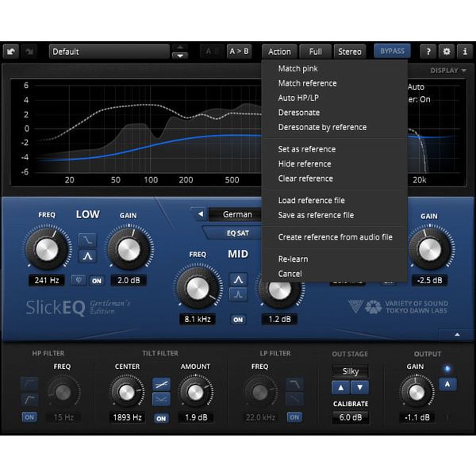
Task: Click the undo arrow icon
Action: [x=11, y=52]
